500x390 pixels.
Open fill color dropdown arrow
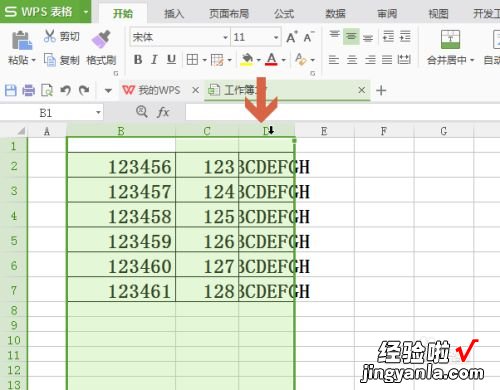tap(258, 60)
